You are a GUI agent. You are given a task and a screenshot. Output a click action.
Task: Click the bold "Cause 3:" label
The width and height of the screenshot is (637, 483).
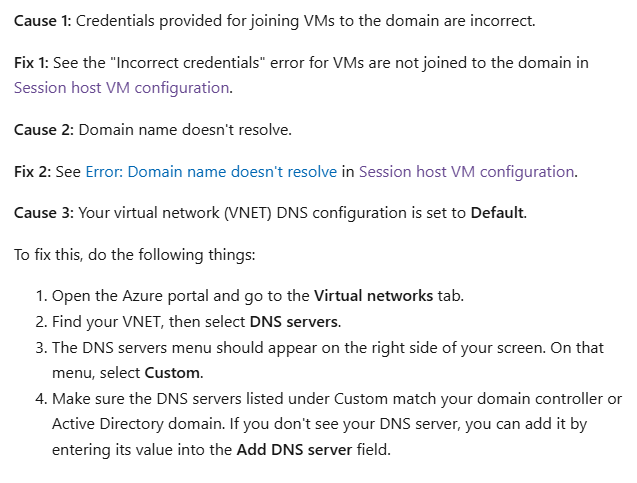coord(44,213)
